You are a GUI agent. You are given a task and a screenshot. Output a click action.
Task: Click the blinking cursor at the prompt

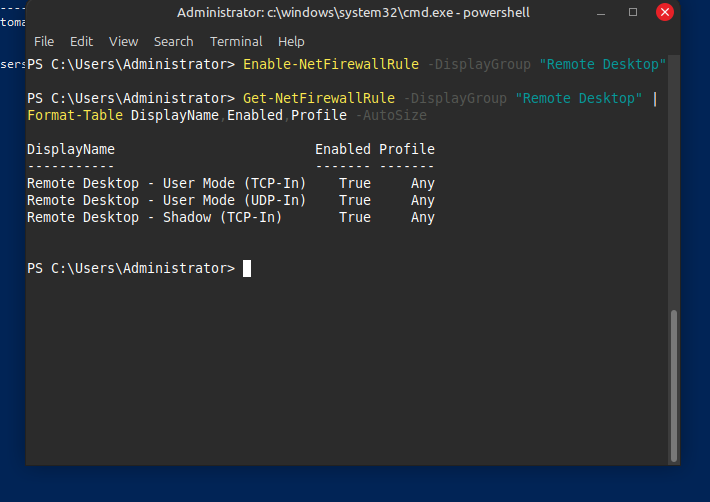click(247, 268)
